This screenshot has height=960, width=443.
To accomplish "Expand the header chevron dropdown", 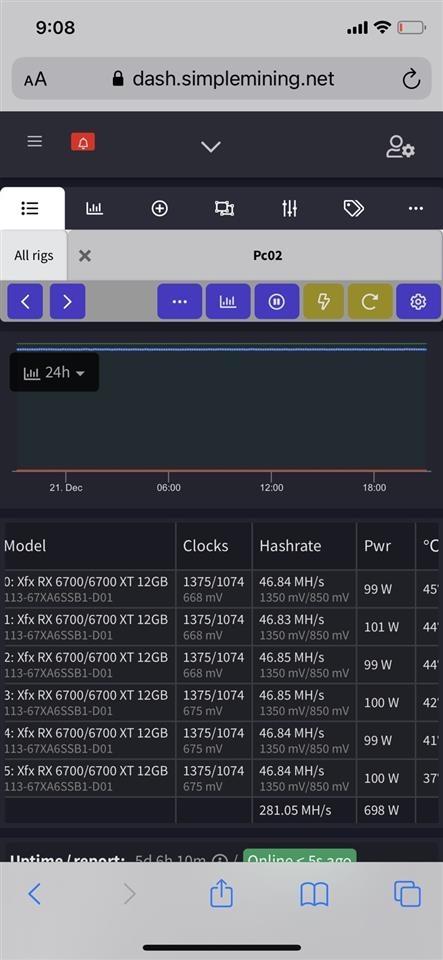I will pos(211,147).
